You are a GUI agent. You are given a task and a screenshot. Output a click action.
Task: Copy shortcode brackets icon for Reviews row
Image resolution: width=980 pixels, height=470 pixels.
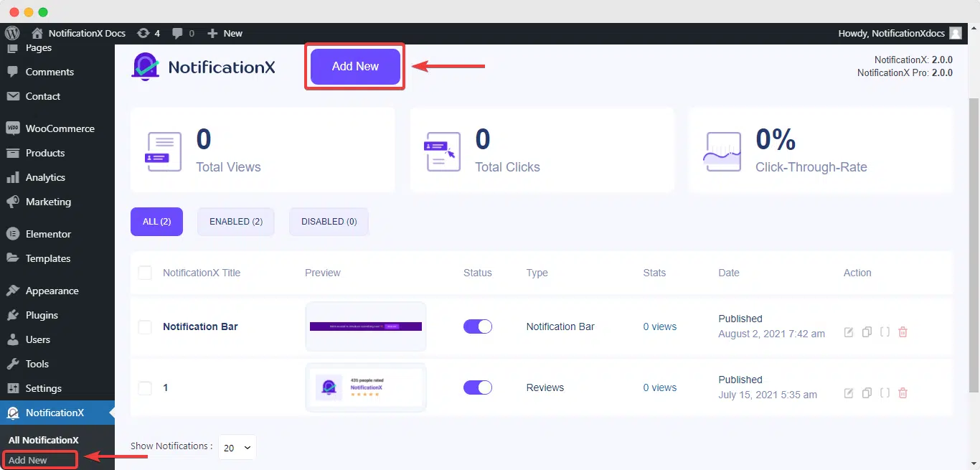coord(885,393)
